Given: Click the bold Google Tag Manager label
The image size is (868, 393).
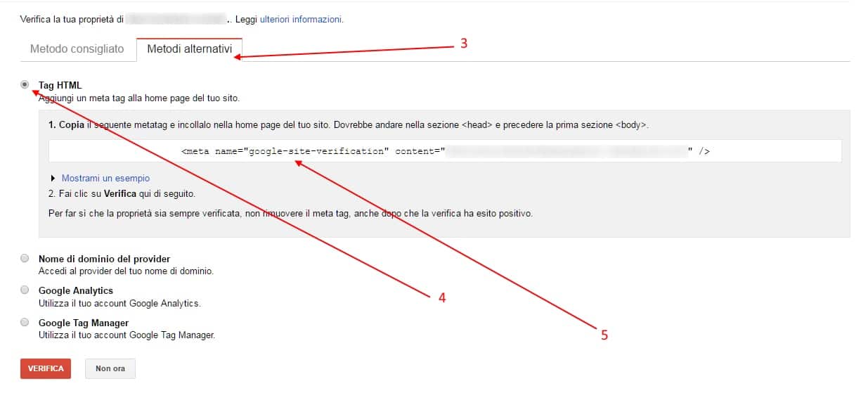Looking at the screenshot, I should coord(83,323).
